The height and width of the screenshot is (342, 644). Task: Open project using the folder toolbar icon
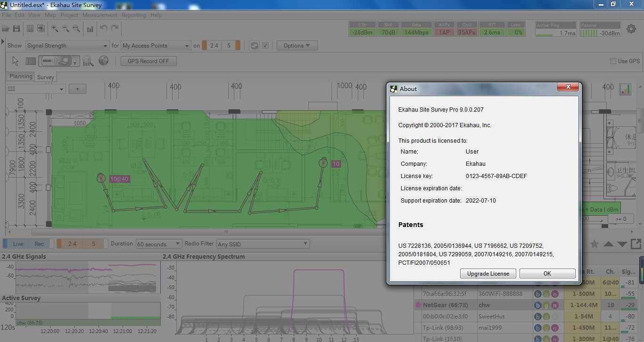[6, 29]
